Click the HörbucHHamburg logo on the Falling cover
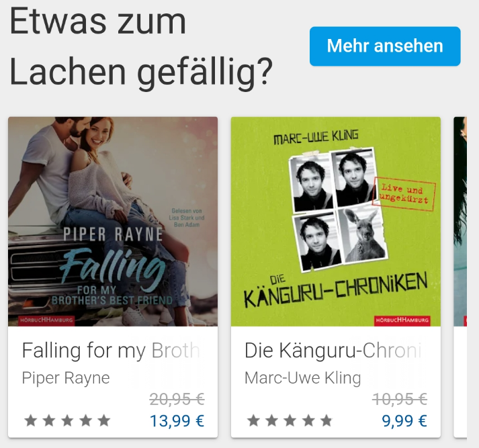Viewport: 479px width, 448px height. click(46, 320)
